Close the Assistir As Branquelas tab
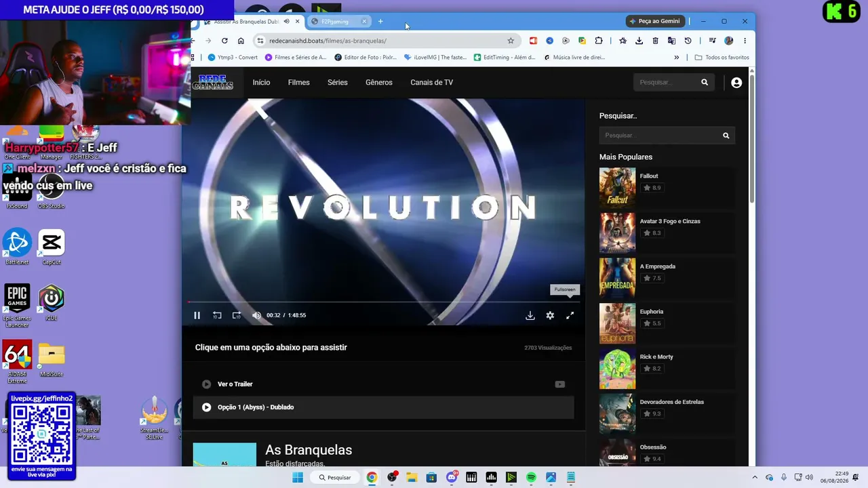This screenshot has height=488, width=868. pyautogui.click(x=297, y=22)
